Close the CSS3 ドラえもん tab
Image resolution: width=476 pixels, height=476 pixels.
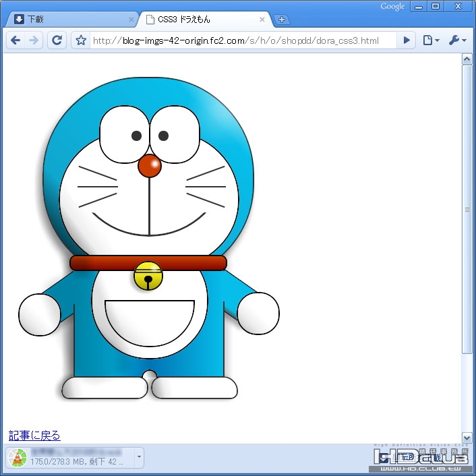click(x=262, y=20)
